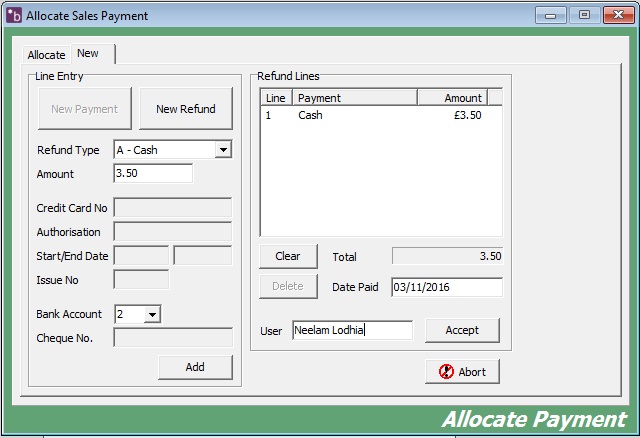Click the greyed New Payment button
640x438 pixels.
pyautogui.click(x=84, y=109)
